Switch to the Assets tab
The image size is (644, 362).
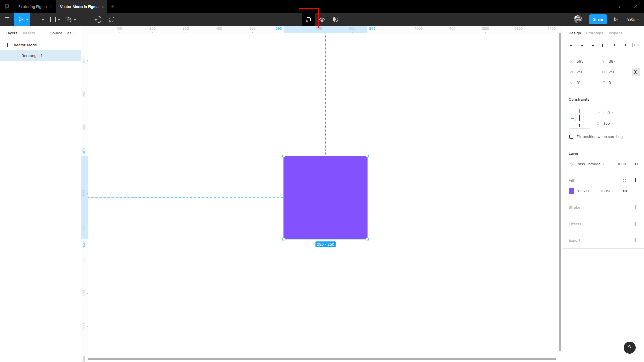pyautogui.click(x=29, y=33)
